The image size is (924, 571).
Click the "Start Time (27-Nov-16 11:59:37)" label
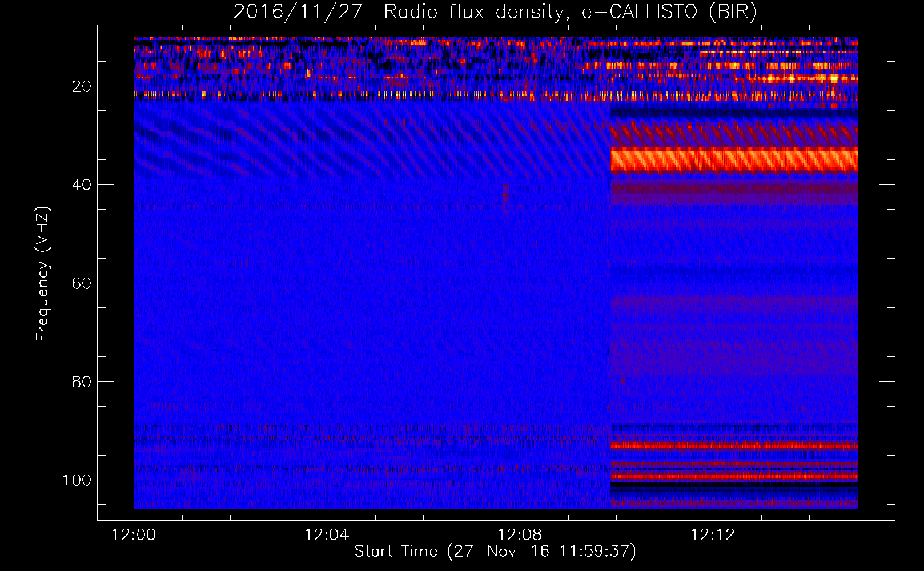coord(495,552)
